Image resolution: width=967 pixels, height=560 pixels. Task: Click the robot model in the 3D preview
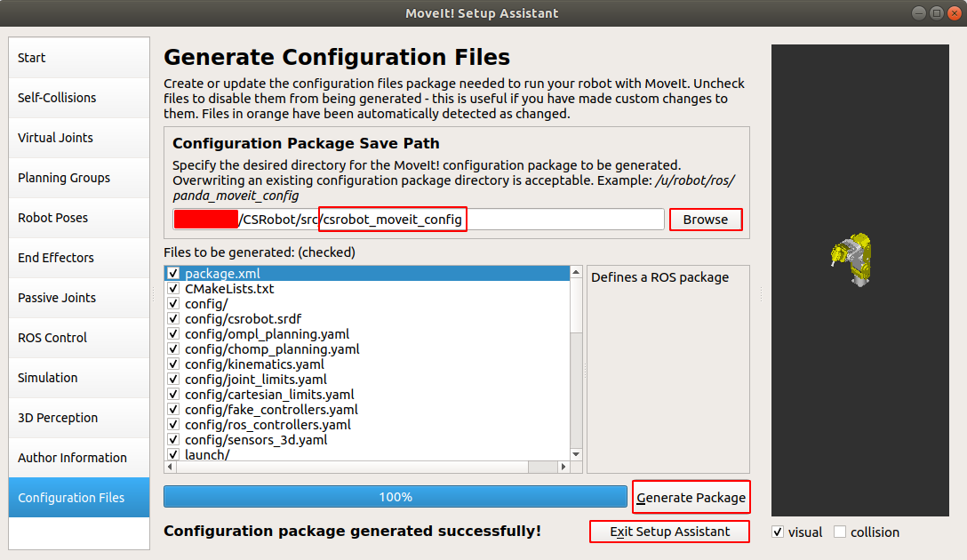(x=851, y=260)
